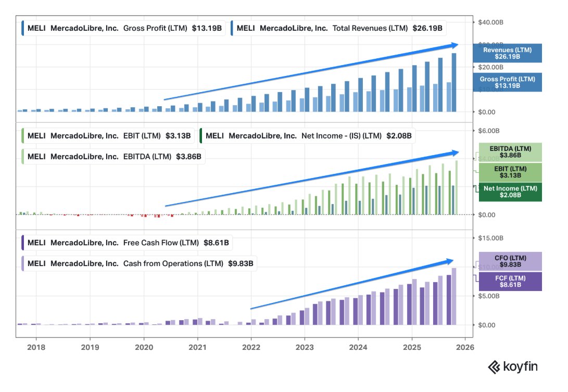This screenshot has width=568, height=392.
Task: Click the dark purple marker of Free Cash Flow legend
Action: [x=22, y=243]
